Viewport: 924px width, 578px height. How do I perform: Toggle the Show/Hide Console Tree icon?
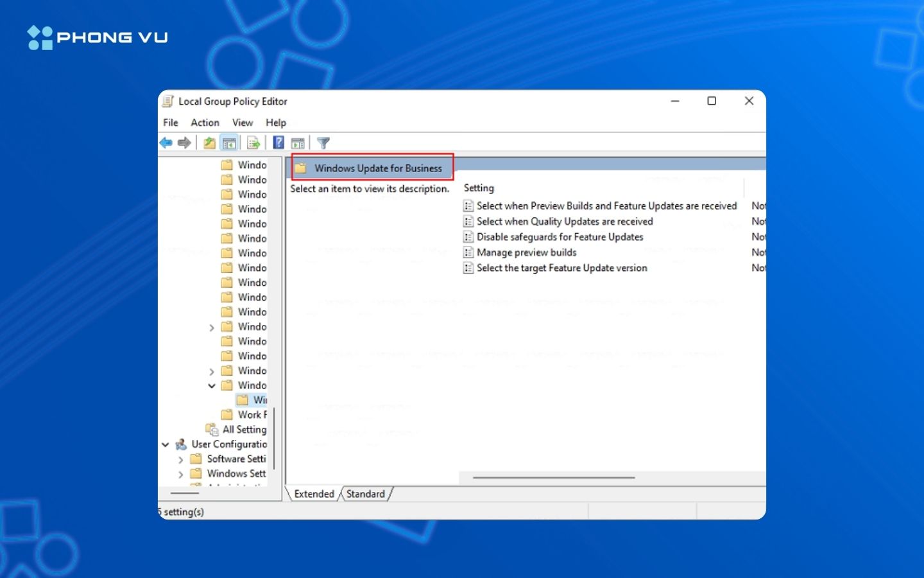(x=229, y=143)
